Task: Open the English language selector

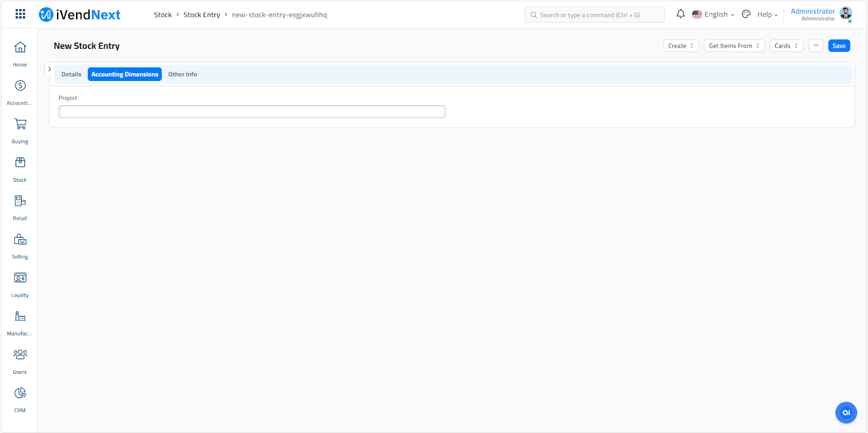Action: click(x=713, y=15)
